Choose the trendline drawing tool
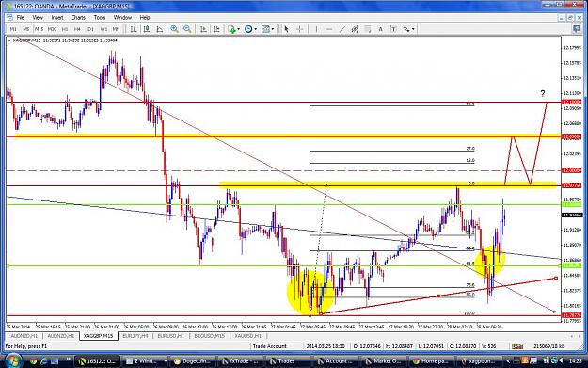The height and width of the screenshot is (368, 588). 342,29
